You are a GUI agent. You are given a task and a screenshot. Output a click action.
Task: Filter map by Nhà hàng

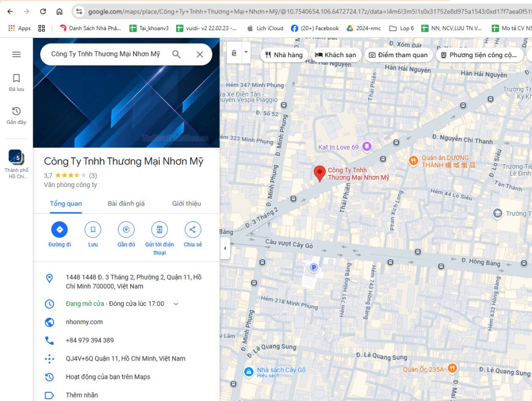click(283, 55)
